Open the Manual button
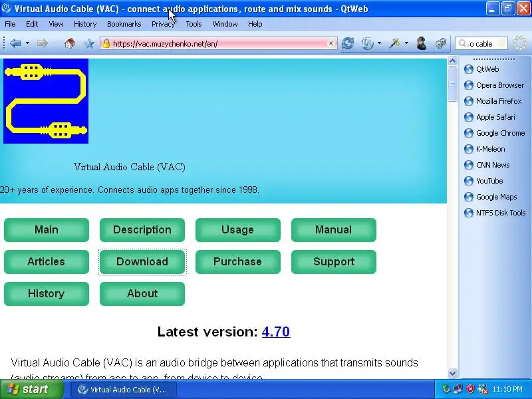The image size is (532, 399). click(334, 230)
